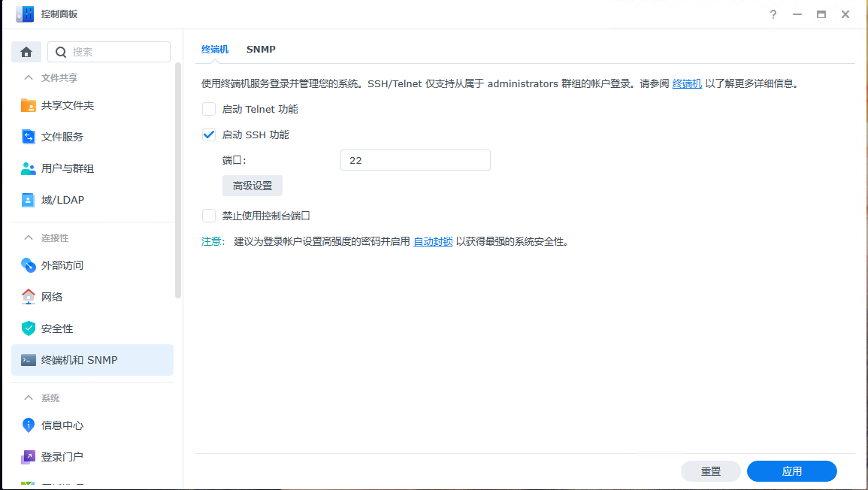Go to 安全性 settings
Image resolution: width=868 pixels, height=490 pixels.
click(92, 328)
